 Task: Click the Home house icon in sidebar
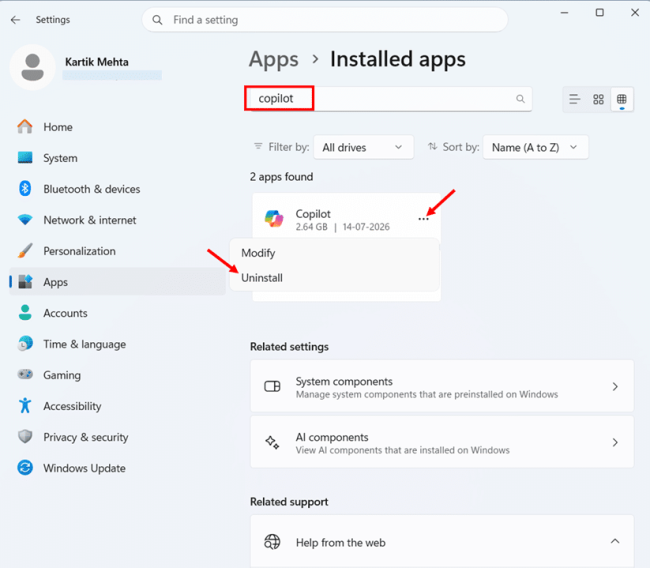point(25,127)
